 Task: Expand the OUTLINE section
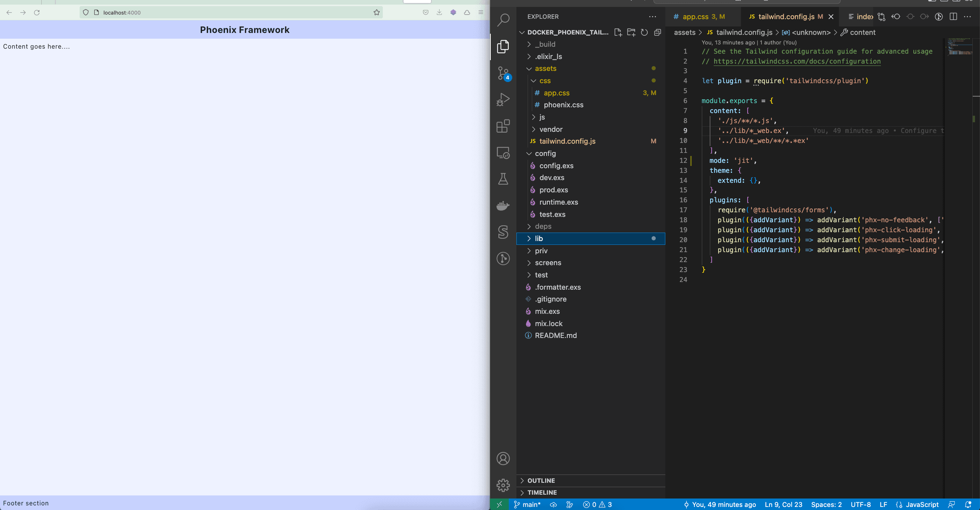tap(541, 480)
